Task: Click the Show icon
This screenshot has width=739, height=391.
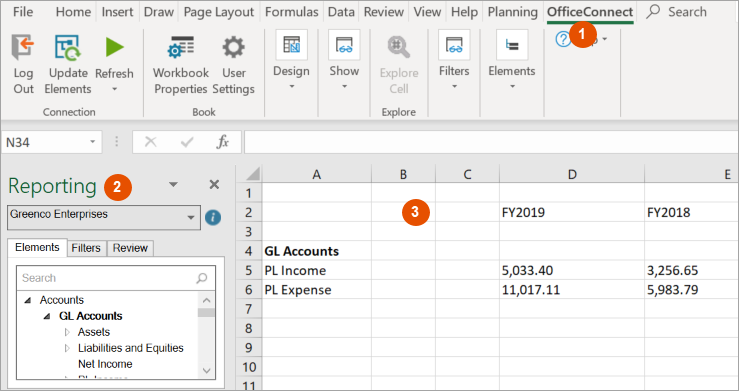Action: pyautogui.click(x=345, y=45)
